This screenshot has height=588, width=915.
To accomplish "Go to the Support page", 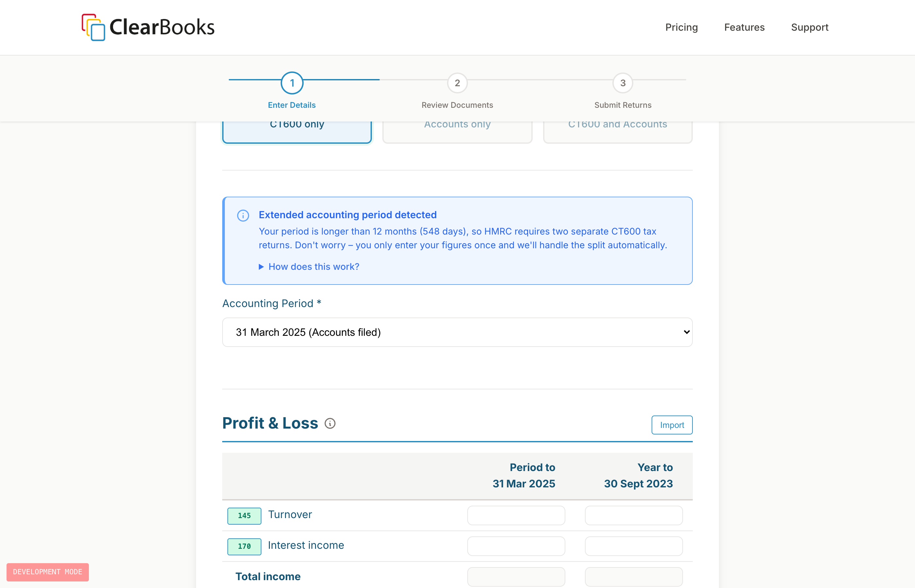I will click(x=809, y=27).
